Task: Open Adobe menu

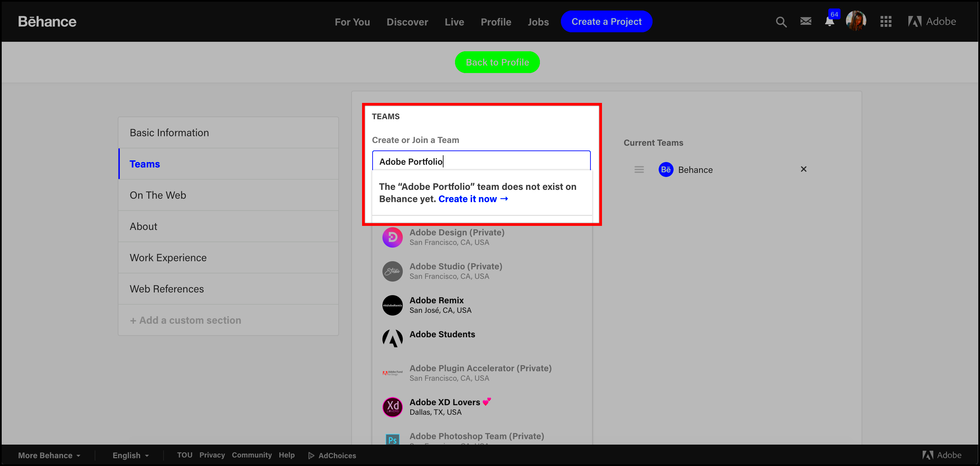Action: click(932, 22)
